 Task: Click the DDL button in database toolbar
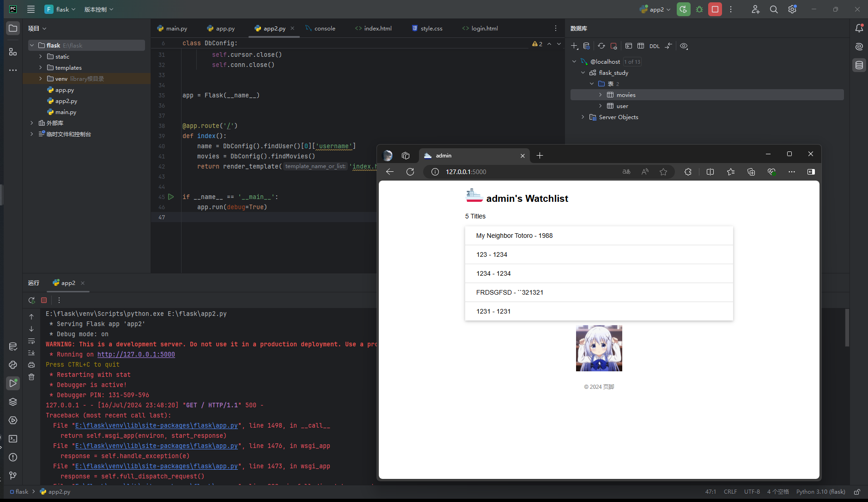click(654, 46)
